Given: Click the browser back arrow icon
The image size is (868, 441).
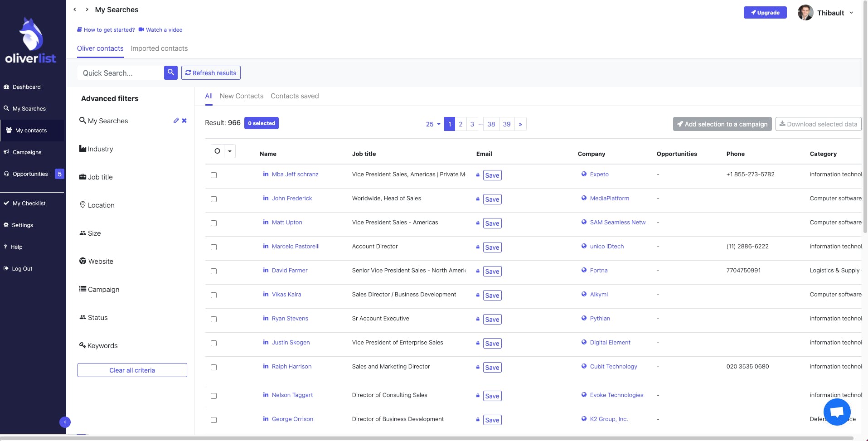Looking at the screenshot, I should [x=75, y=10].
